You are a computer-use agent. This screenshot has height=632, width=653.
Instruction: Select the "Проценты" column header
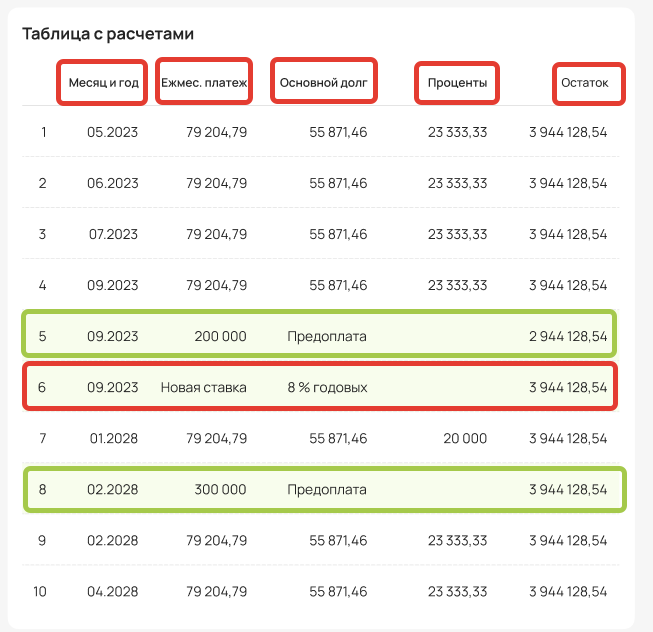tap(457, 83)
